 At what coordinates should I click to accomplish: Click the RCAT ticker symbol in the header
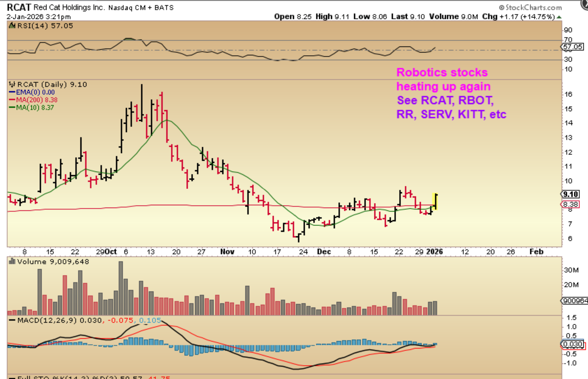[x=19, y=7]
